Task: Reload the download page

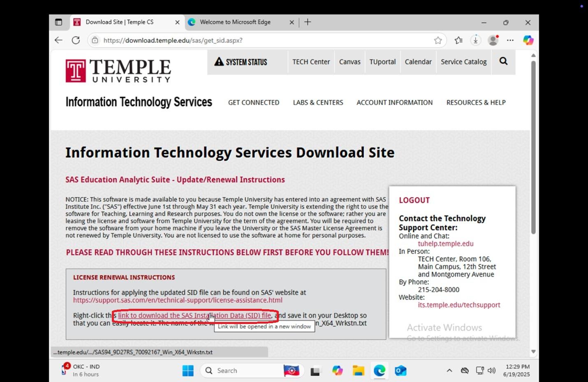Action: pos(76,40)
